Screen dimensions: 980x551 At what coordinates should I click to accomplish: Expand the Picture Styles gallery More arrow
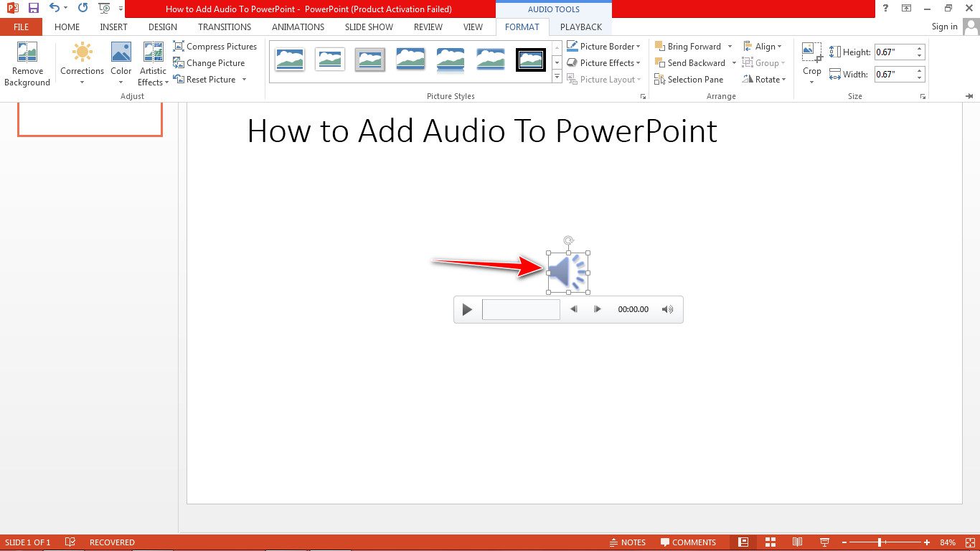point(557,77)
